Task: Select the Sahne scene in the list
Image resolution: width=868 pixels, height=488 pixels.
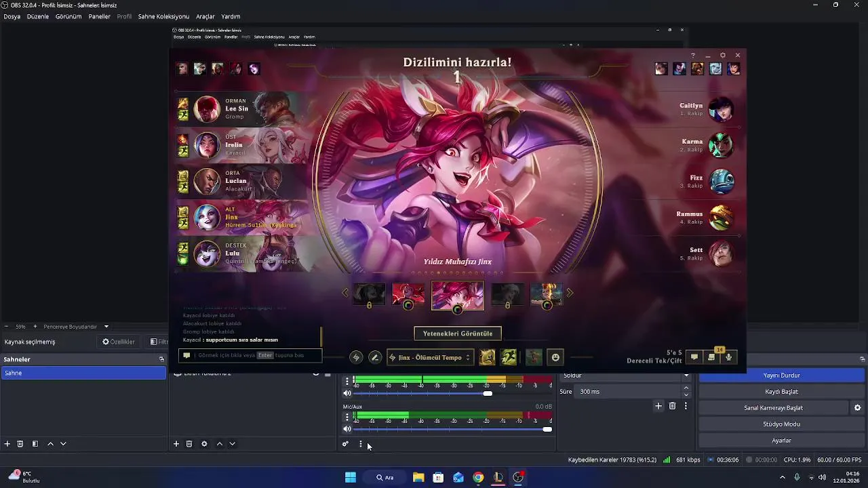Action: (x=83, y=373)
